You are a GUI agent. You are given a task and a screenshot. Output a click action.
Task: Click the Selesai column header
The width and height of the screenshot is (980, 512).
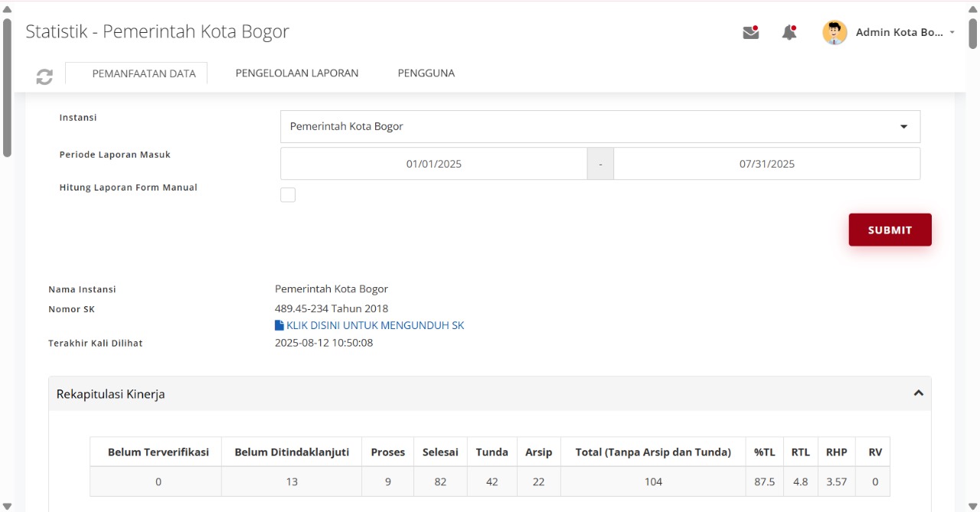point(440,452)
